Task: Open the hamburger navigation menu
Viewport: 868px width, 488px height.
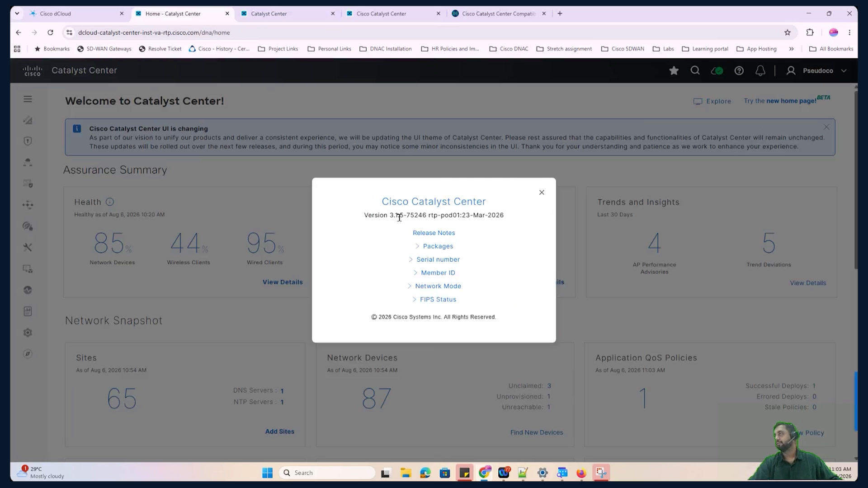Action: tap(28, 99)
